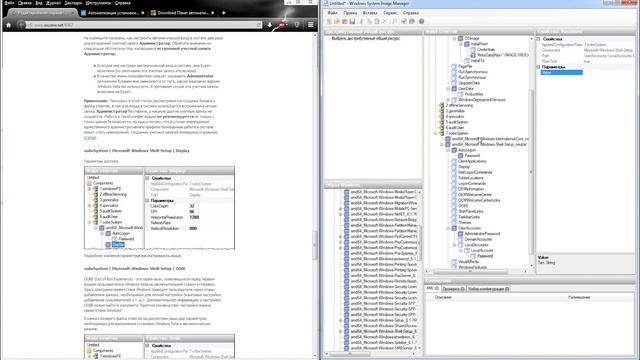This screenshot has height=360, width=640.
Task: Click the Save answer file diskette icon
Action: coord(352,21)
